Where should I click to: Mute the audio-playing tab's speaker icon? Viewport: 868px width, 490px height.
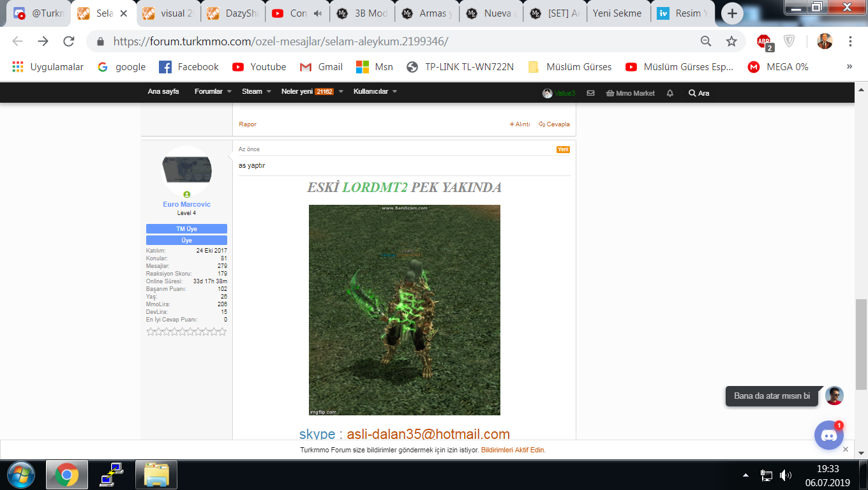pos(317,13)
